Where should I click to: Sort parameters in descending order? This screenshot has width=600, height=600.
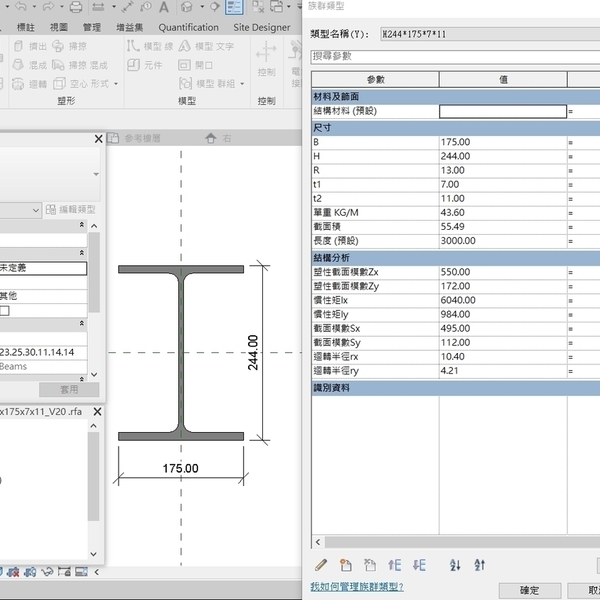click(x=479, y=566)
